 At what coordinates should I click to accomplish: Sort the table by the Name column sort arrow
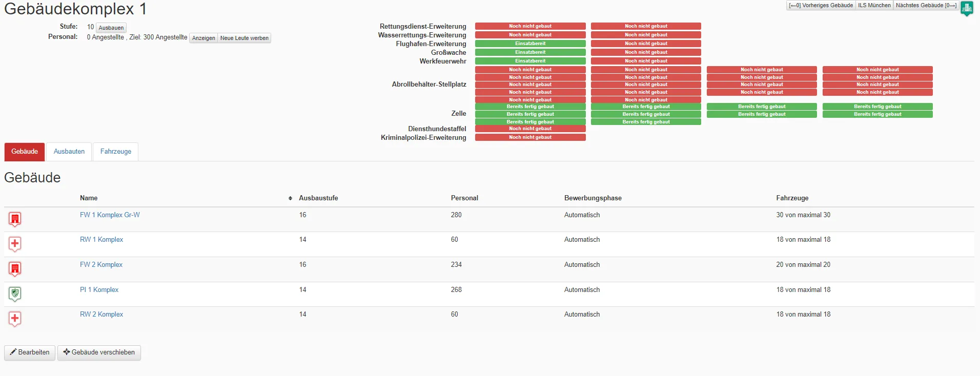pyautogui.click(x=290, y=198)
